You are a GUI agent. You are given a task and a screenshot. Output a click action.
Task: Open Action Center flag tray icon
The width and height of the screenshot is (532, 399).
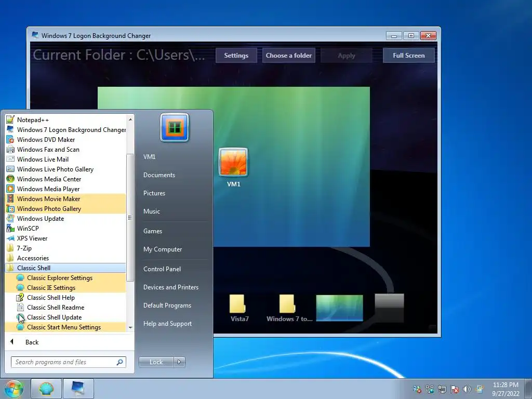(455, 389)
